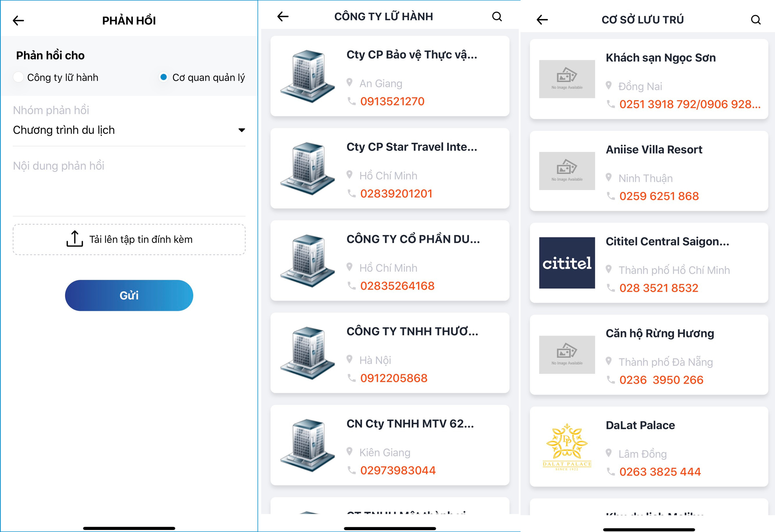Screen dimensions: 775x532
Task: Open DaLat Palace listing
Action: pyautogui.click(x=649, y=447)
